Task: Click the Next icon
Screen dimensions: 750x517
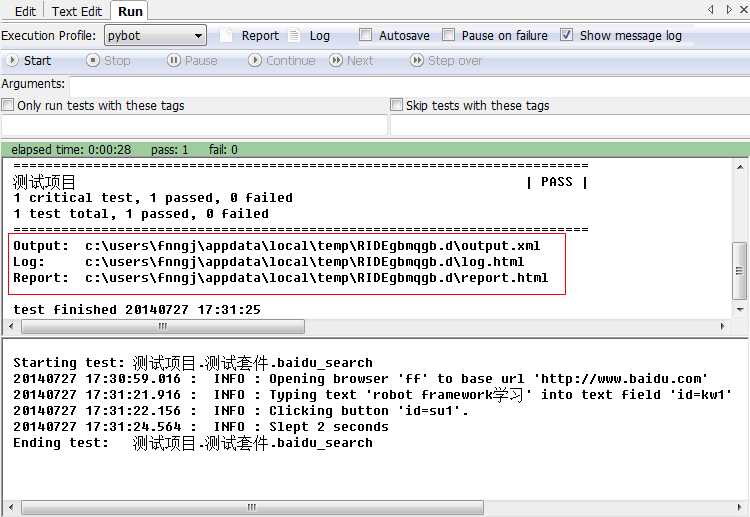Action: (x=336, y=61)
